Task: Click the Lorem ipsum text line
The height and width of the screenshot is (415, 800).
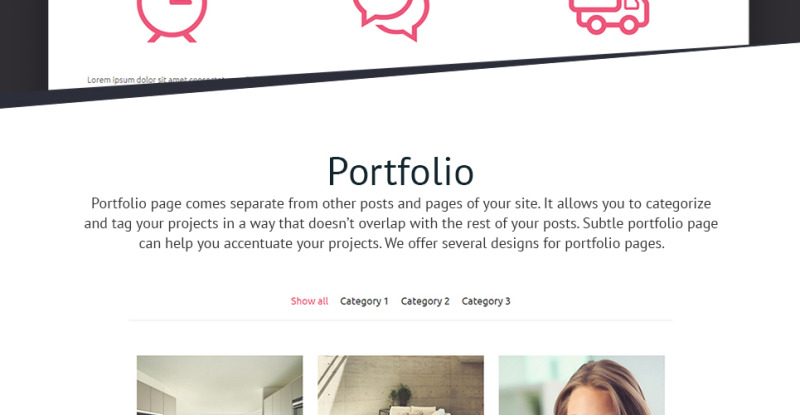Action: coord(153,80)
